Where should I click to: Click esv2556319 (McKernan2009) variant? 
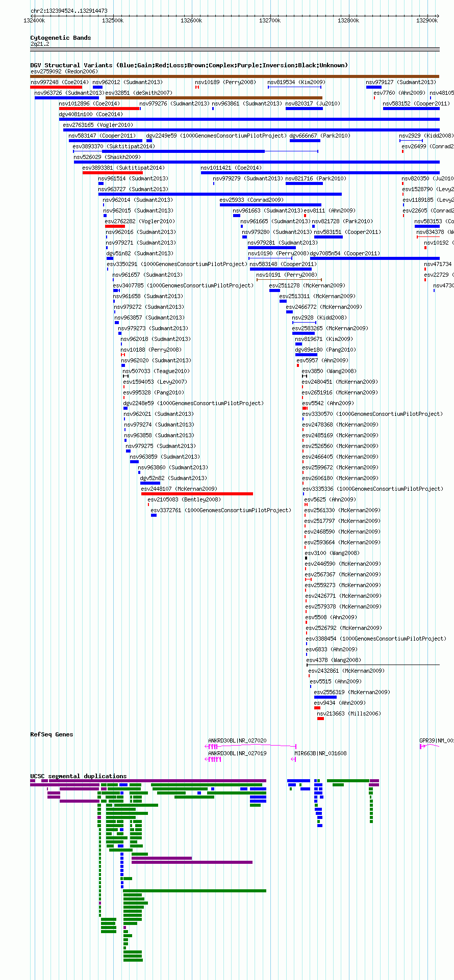[x=325, y=697]
